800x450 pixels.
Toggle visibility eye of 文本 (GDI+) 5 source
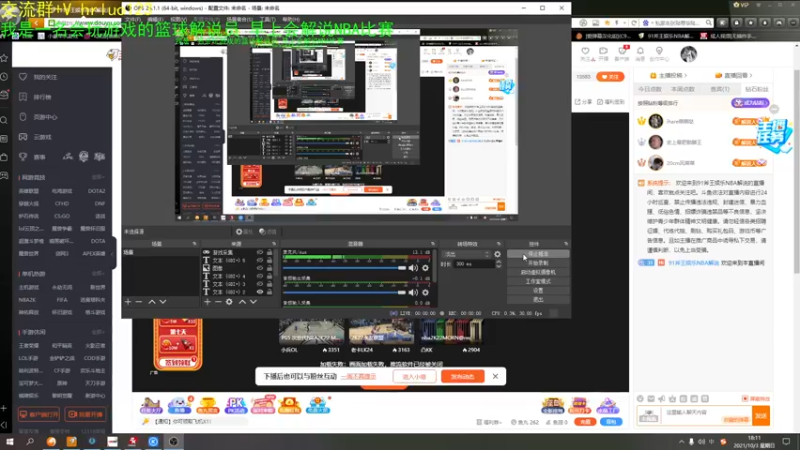260,260
